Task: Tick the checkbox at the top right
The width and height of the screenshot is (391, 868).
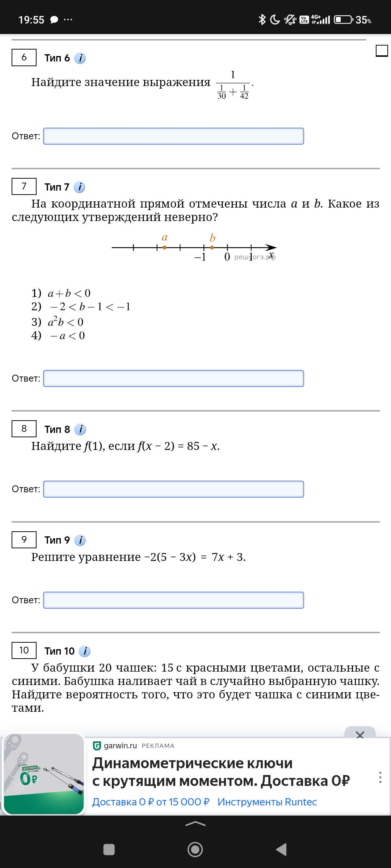Action: (382, 51)
